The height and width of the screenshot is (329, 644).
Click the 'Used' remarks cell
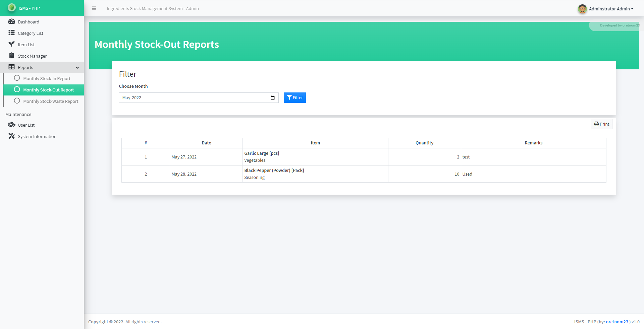533,174
